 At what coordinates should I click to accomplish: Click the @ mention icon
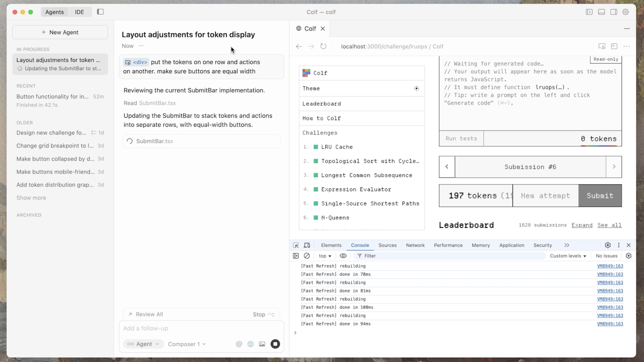point(239,344)
